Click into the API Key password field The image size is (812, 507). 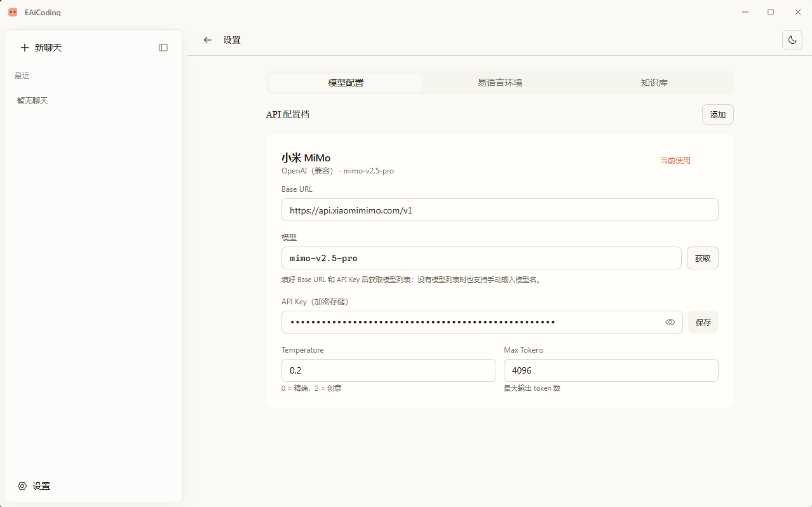pyautogui.click(x=482, y=322)
